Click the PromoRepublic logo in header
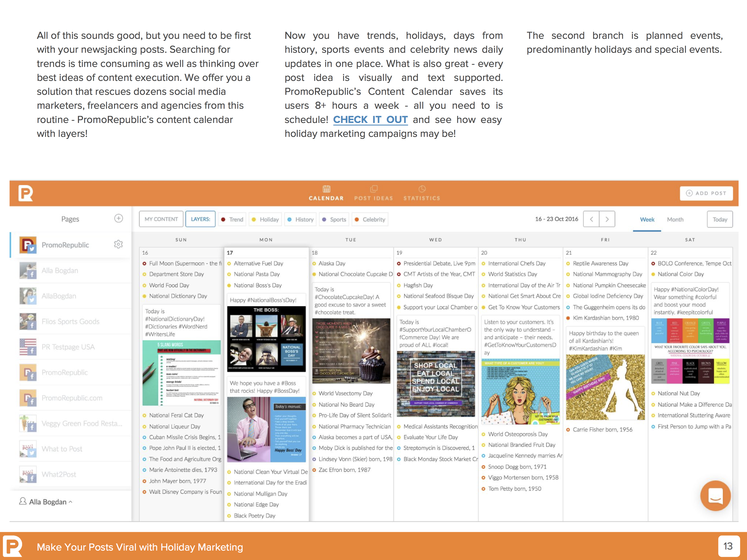The image size is (747, 560). pyautogui.click(x=26, y=193)
